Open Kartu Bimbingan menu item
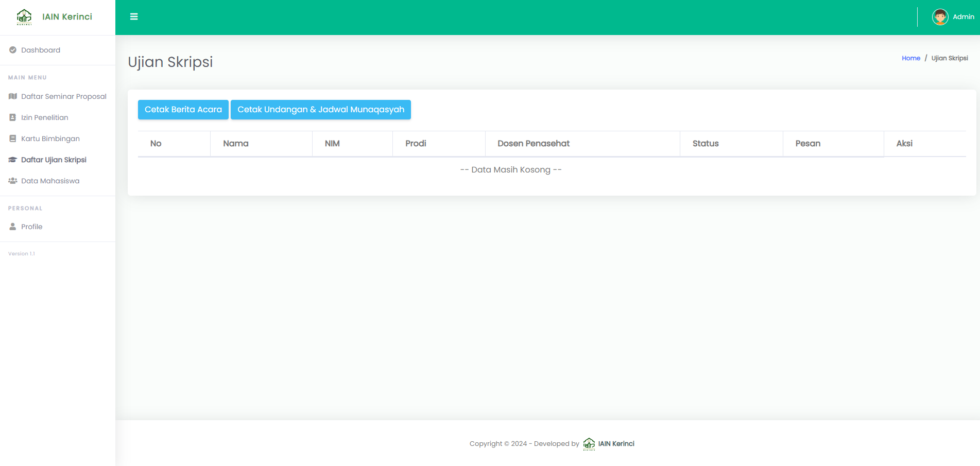 click(x=58, y=139)
